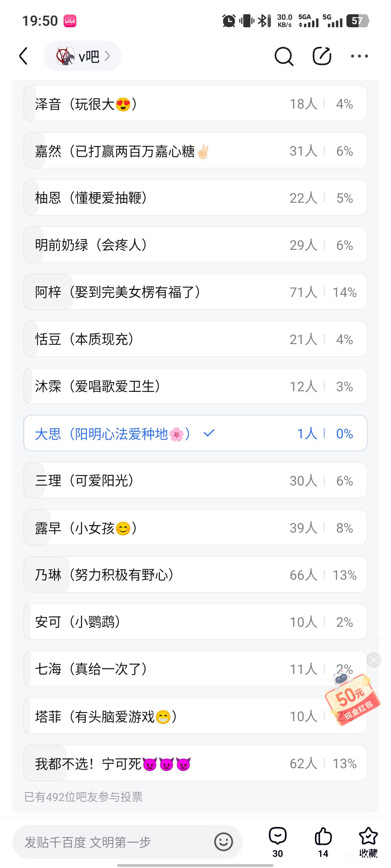Expand the v吧 forum chevron
The height and width of the screenshot is (868, 391).
108,56
